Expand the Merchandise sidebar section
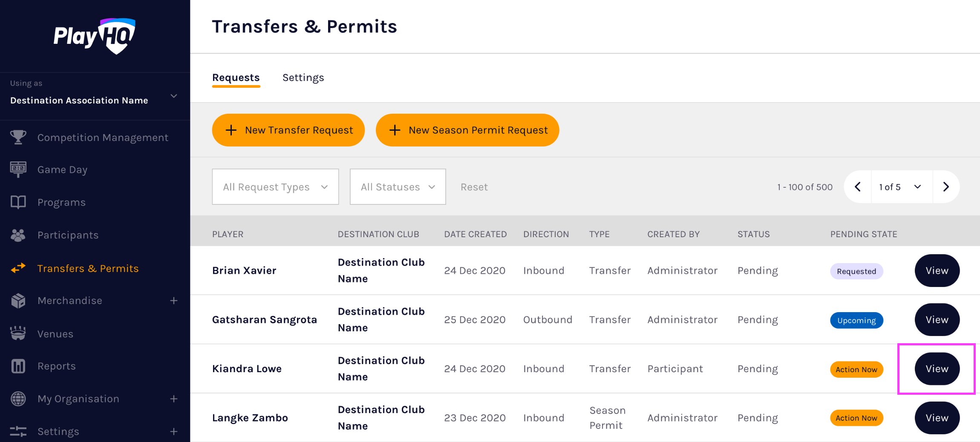Image resolution: width=980 pixels, height=442 pixels. pos(174,300)
